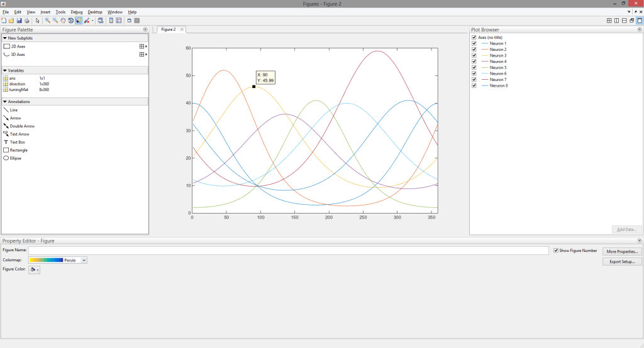Open the Insert menu

[45, 12]
